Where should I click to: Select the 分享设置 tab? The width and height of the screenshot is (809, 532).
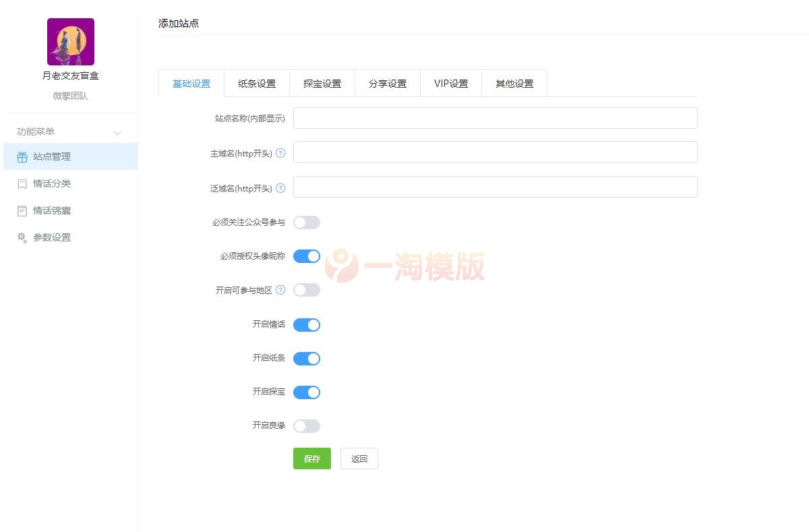[387, 83]
